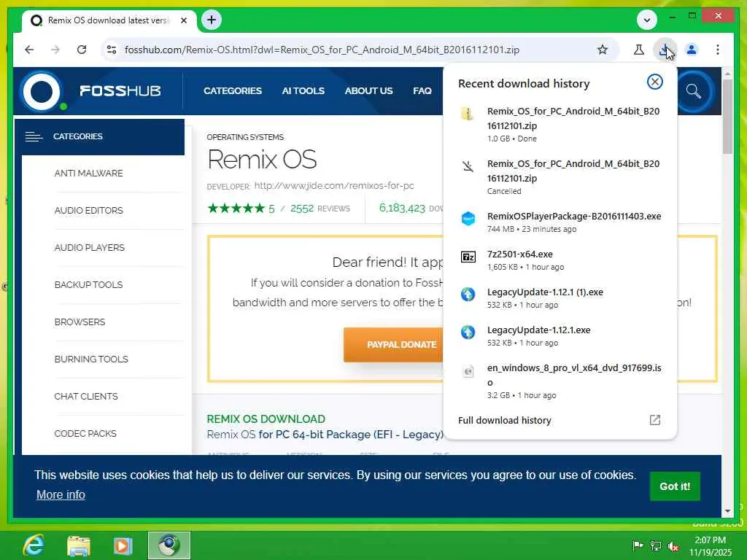747x560 pixels.
Task: Open Chrome three-dot menu
Action: pyautogui.click(x=718, y=50)
